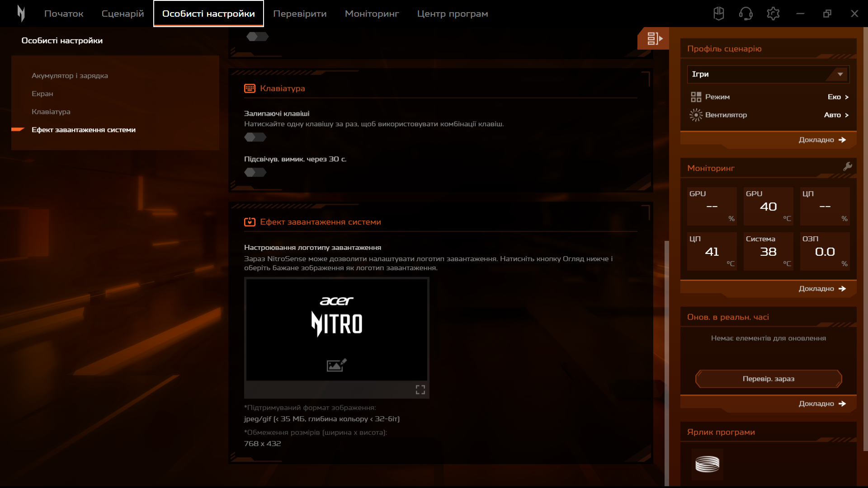
Task: Click the ЦП temperature 41 tile
Action: 712,251
